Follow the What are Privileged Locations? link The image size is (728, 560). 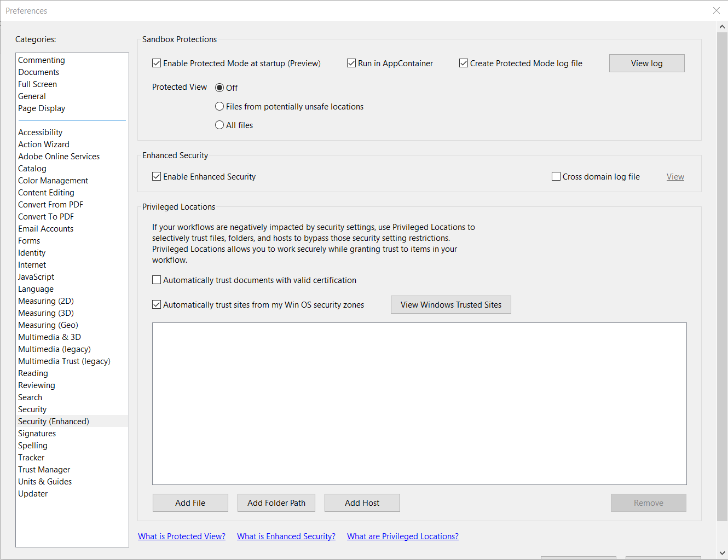(402, 536)
